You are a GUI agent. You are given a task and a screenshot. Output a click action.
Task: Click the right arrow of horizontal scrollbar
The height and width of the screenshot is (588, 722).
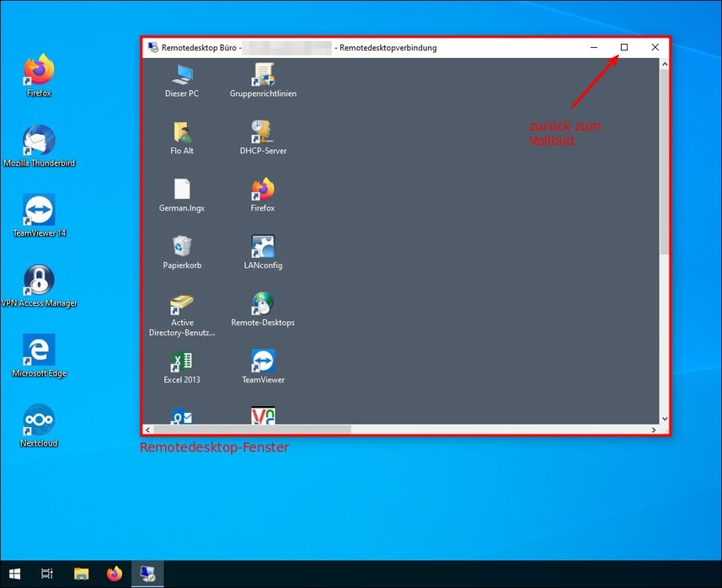654,430
